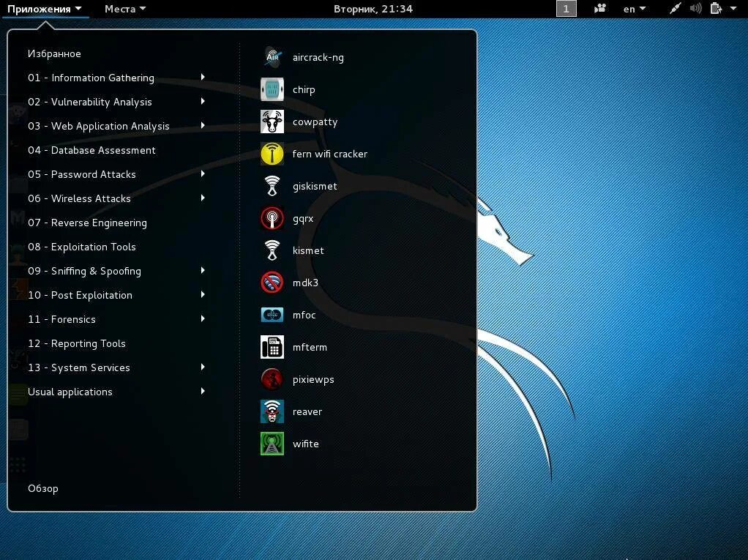Open the wifite green railway icon
The height and width of the screenshot is (560, 748).
coord(272,444)
